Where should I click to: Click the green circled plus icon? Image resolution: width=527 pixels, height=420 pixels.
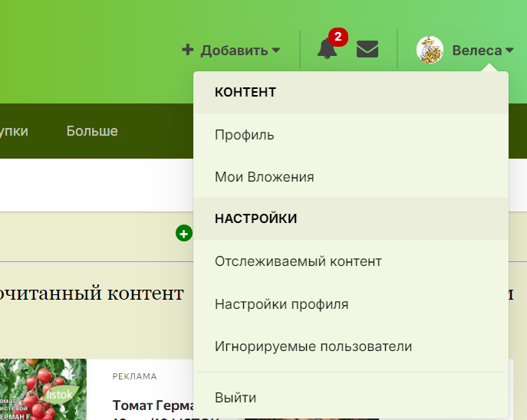(183, 233)
